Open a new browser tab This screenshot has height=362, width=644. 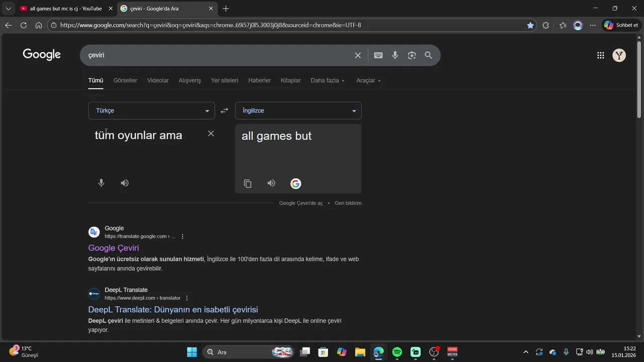pyautogui.click(x=226, y=9)
